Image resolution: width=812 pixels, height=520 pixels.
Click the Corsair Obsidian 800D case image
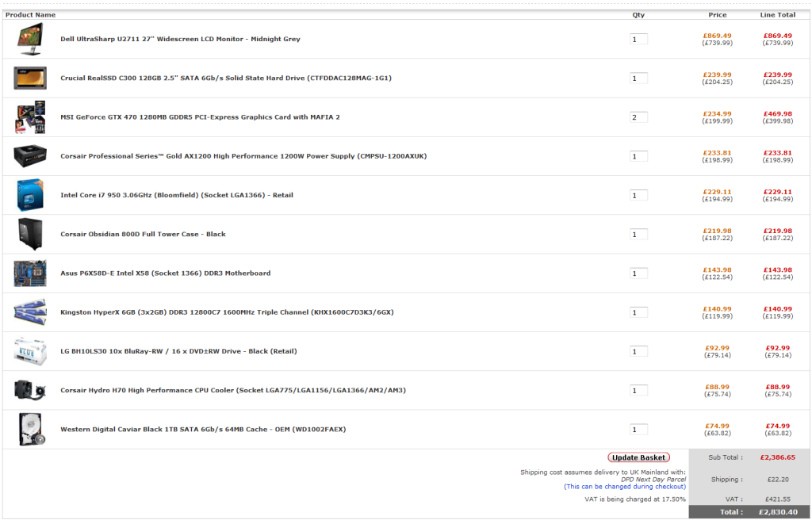pyautogui.click(x=30, y=234)
